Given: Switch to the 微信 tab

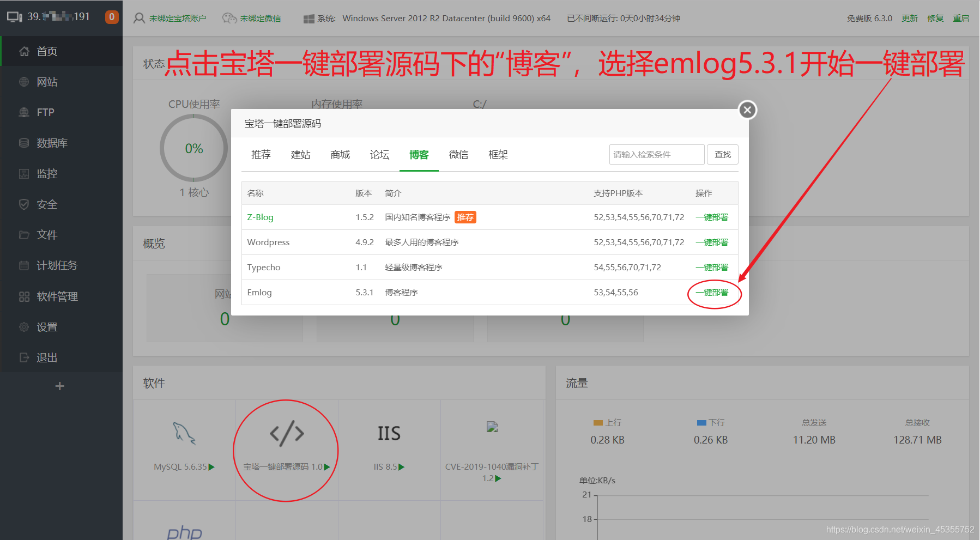Looking at the screenshot, I should 458,155.
